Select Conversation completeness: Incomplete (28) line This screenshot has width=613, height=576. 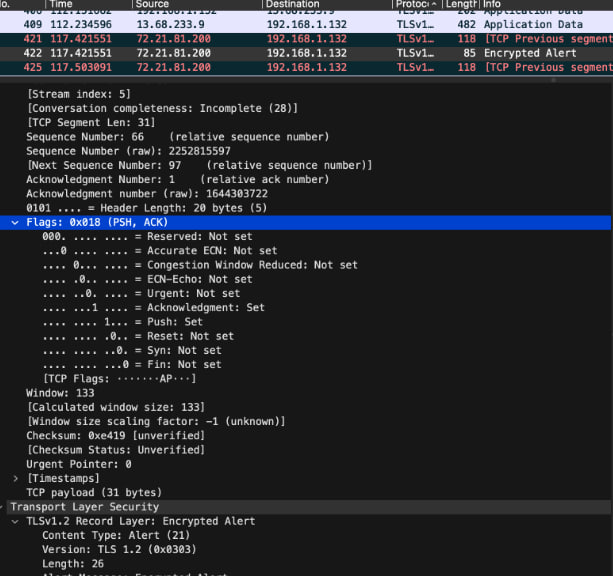click(x=162, y=108)
